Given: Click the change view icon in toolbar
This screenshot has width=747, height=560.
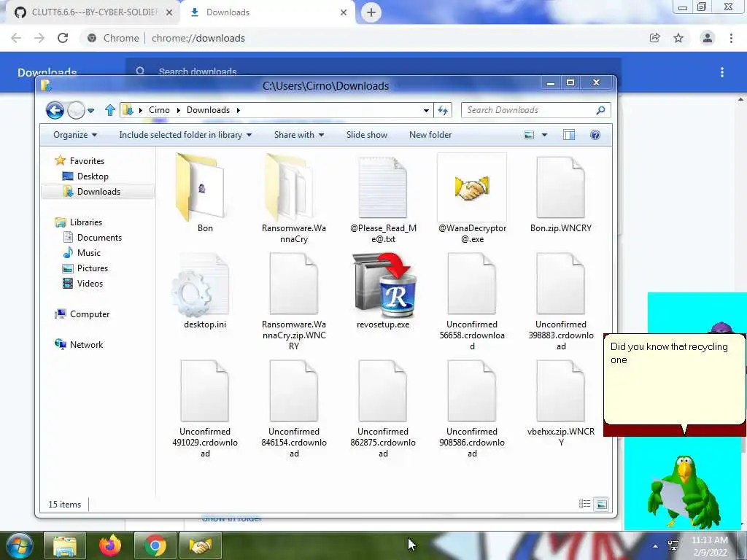Looking at the screenshot, I should [x=529, y=135].
